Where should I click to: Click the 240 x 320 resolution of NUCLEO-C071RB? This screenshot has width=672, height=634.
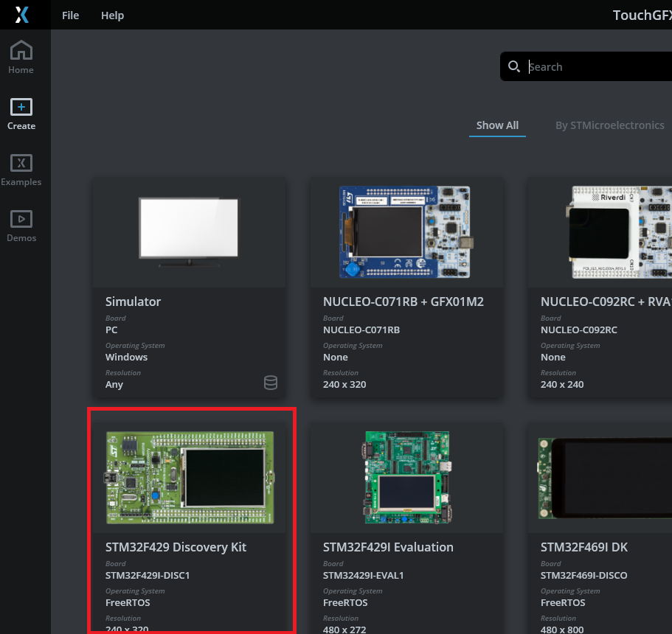point(344,385)
